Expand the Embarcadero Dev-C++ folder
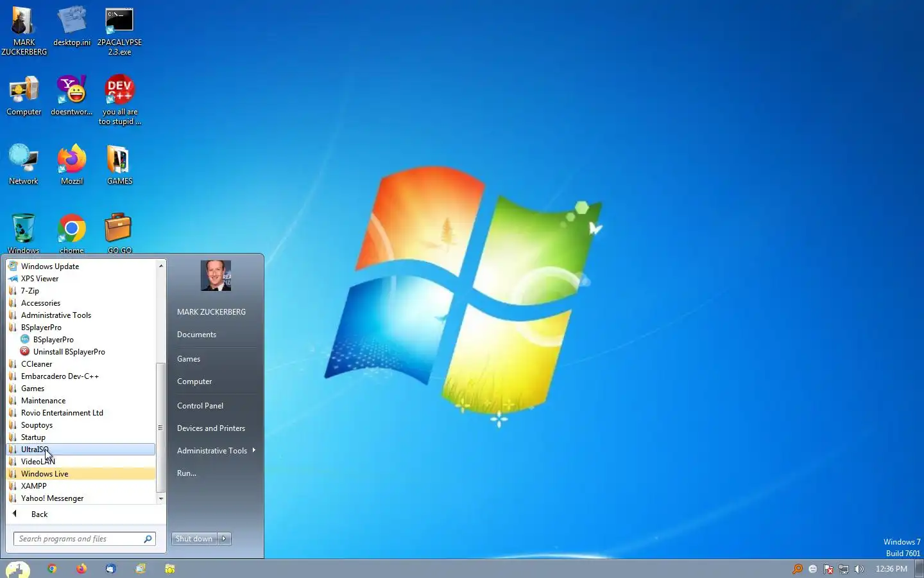 (81, 376)
